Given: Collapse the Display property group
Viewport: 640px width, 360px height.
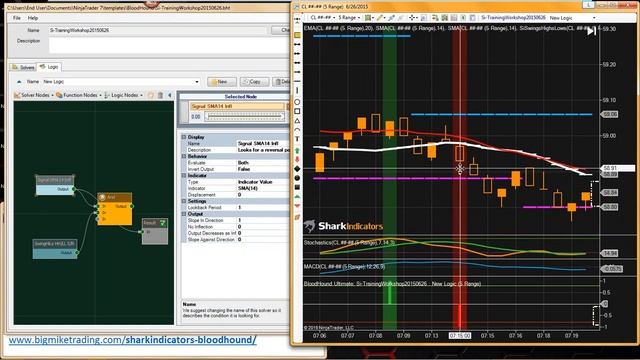Looking at the screenshot, I should tap(184, 137).
